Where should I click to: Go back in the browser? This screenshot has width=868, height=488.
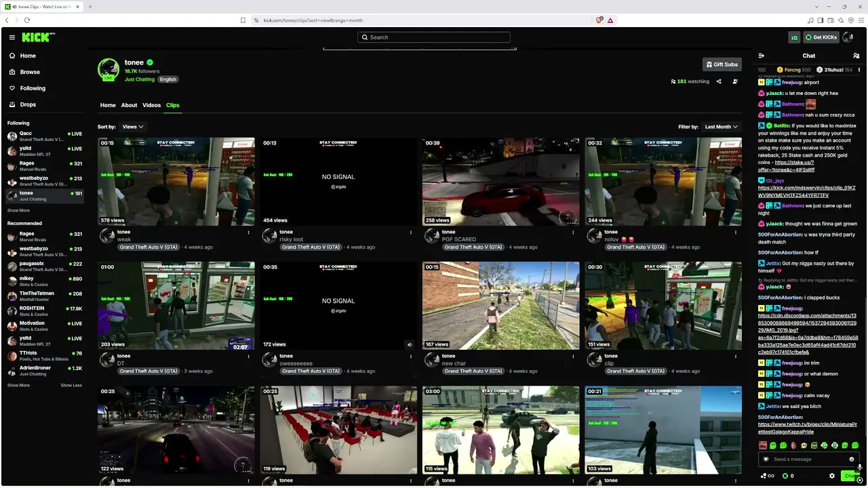7,20
